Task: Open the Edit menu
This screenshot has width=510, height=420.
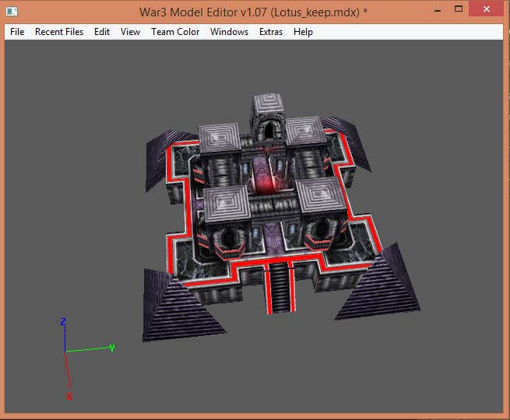Action: [102, 32]
